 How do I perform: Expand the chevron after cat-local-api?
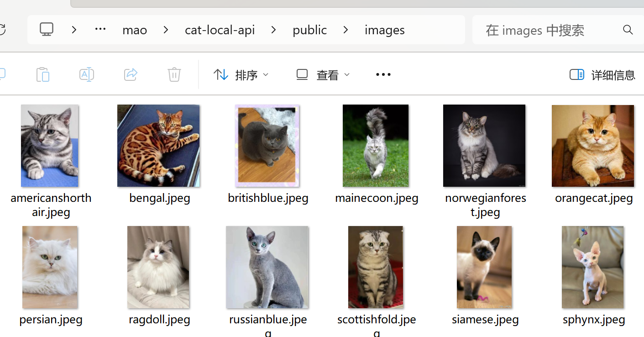click(x=273, y=30)
